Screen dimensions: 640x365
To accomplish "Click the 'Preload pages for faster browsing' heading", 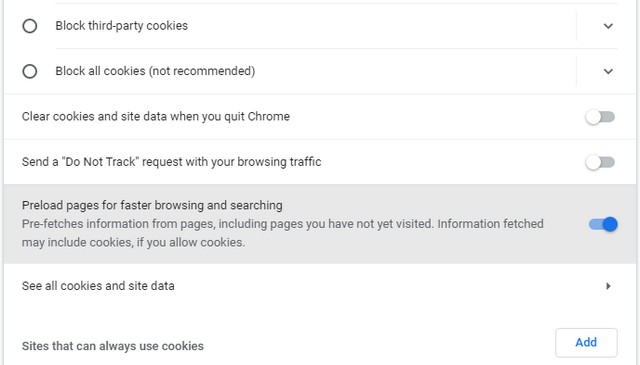I will [152, 205].
